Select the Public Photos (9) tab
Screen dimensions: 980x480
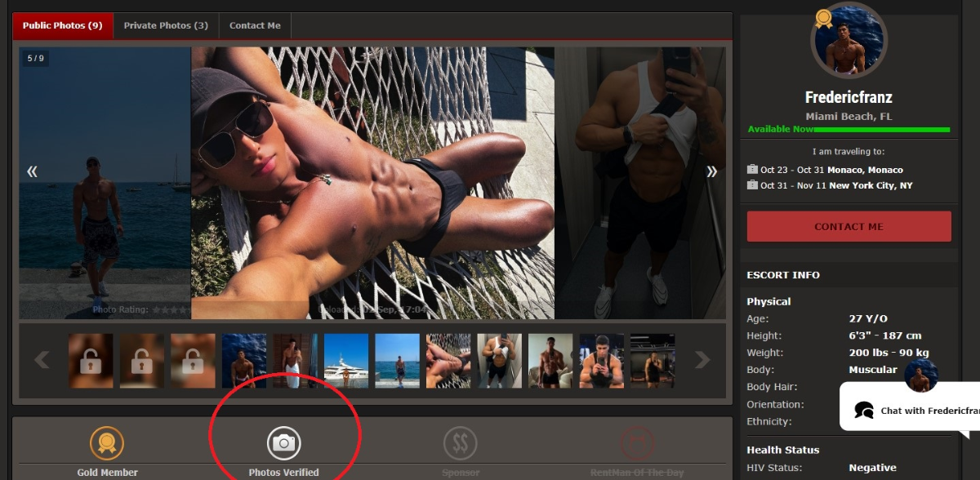(x=63, y=25)
